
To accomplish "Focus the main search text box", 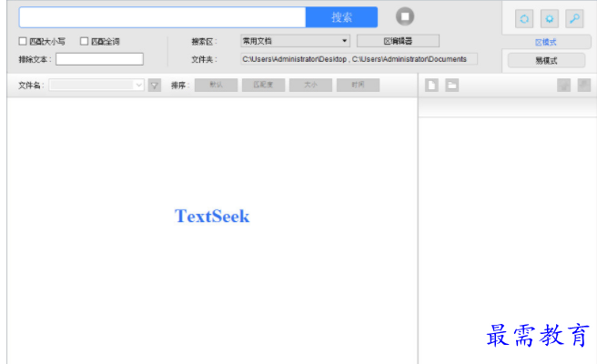I will coord(163,17).
